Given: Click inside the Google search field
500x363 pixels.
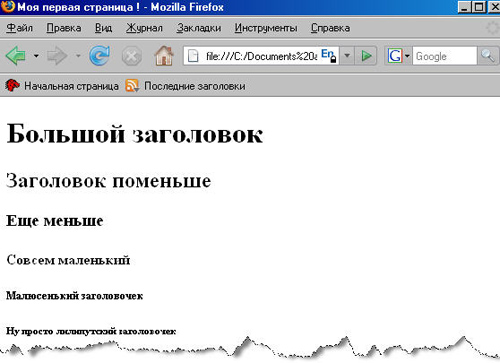Looking at the screenshot, I should (x=445, y=56).
